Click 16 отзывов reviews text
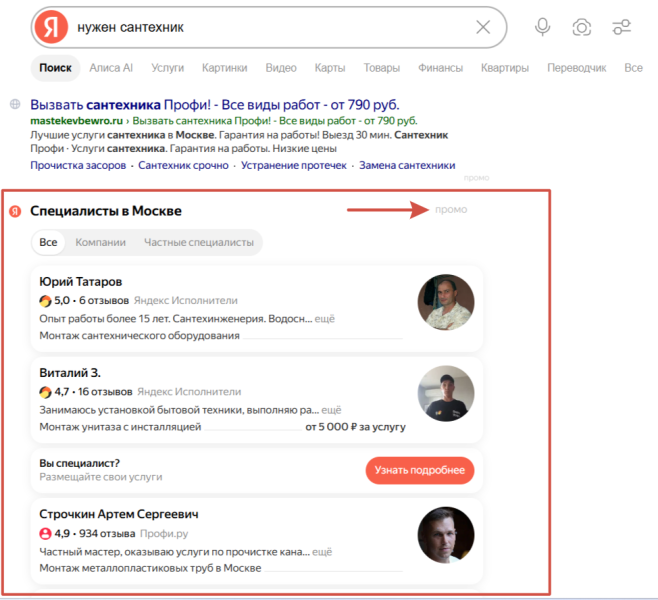The image size is (658, 600). 105,392
